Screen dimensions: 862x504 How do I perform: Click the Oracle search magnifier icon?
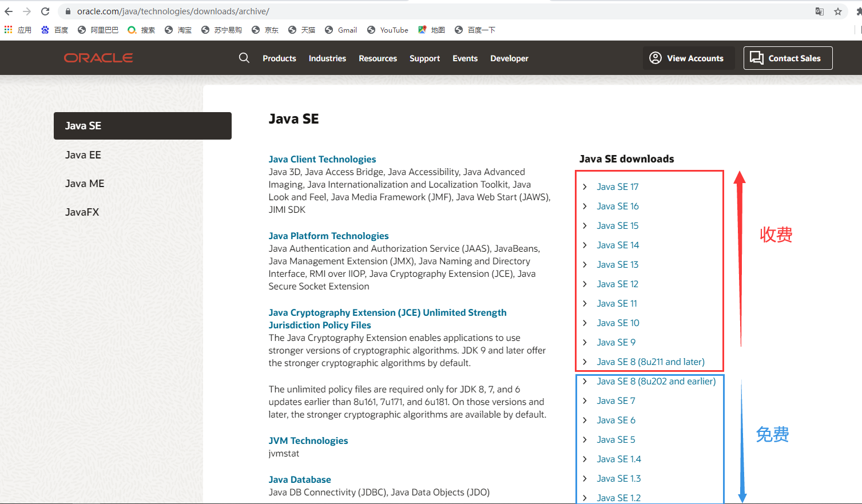coord(244,58)
